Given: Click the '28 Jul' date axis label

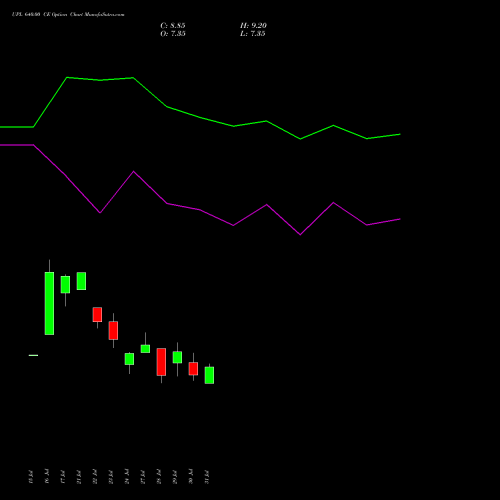Looking at the screenshot, I should (x=159, y=476).
